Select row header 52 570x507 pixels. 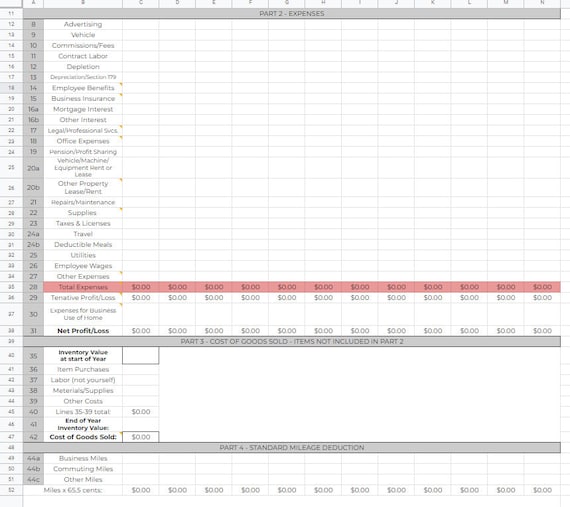11,490
